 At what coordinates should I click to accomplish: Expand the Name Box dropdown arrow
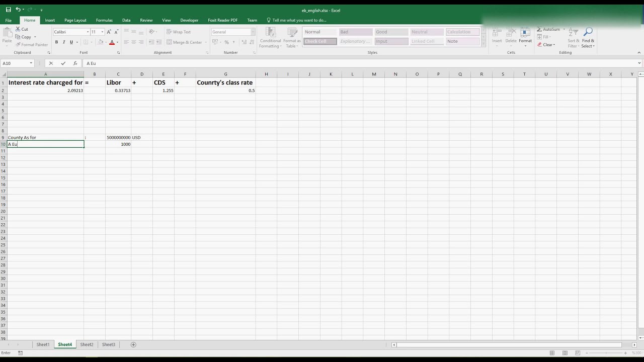(31, 63)
